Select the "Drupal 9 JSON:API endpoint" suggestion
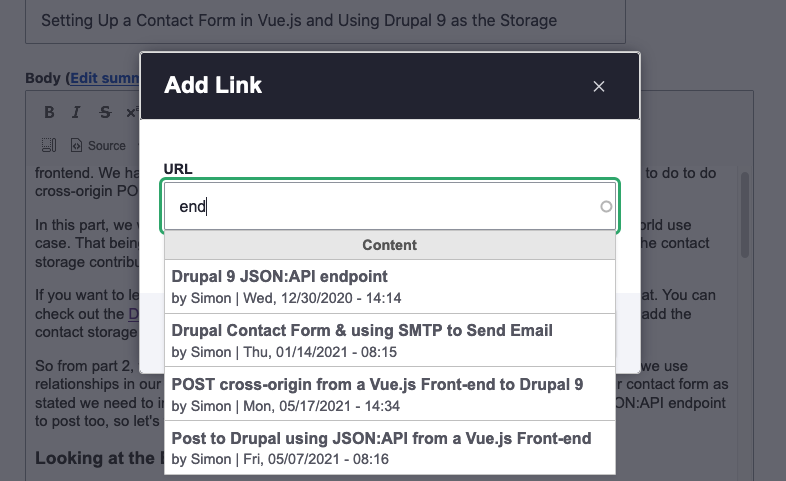Image resolution: width=786 pixels, height=481 pixels. point(389,287)
